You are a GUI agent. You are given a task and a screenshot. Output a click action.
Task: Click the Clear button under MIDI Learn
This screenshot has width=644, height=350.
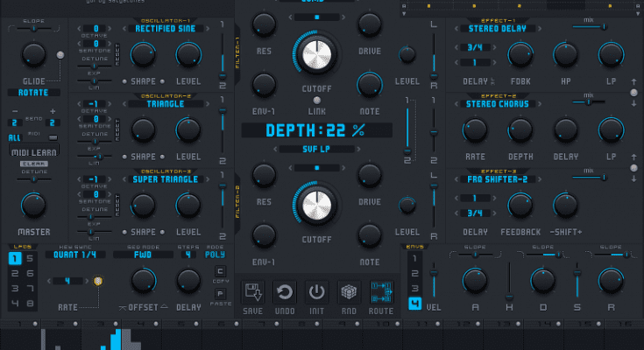33,162
